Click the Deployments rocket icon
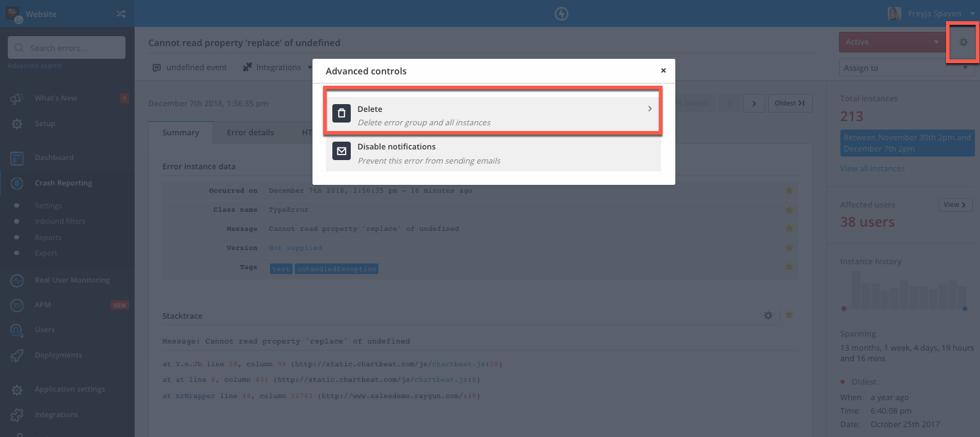980x437 pixels. click(16, 355)
